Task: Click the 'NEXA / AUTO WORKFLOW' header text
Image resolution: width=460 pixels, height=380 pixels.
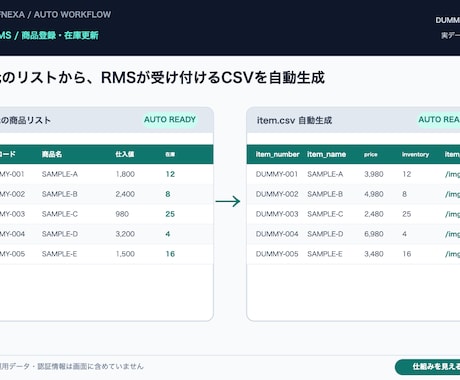Action: coord(55,15)
